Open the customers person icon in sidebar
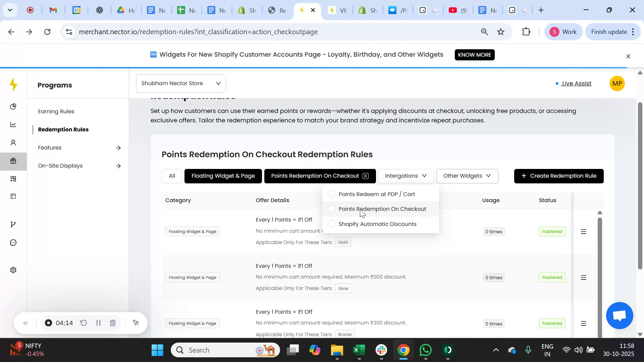The height and width of the screenshot is (362, 644). (x=13, y=142)
